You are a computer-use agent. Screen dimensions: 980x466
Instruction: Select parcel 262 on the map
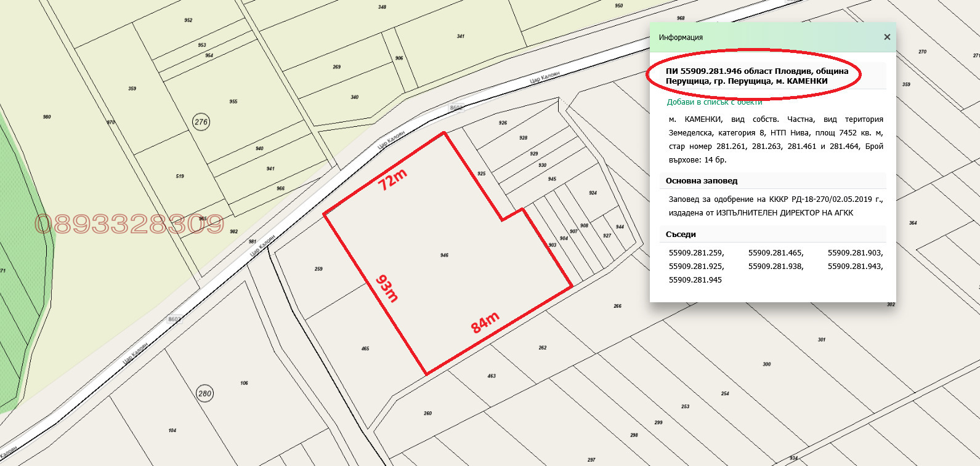(x=543, y=348)
